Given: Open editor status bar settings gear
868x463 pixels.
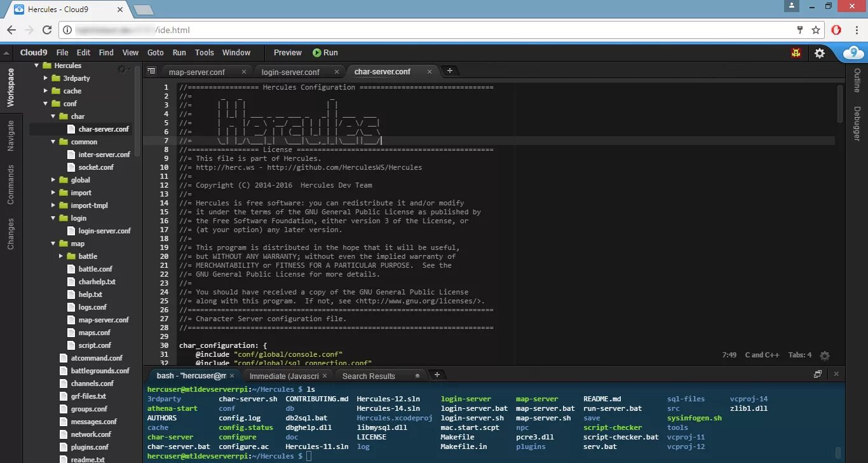Looking at the screenshot, I should coord(825,356).
